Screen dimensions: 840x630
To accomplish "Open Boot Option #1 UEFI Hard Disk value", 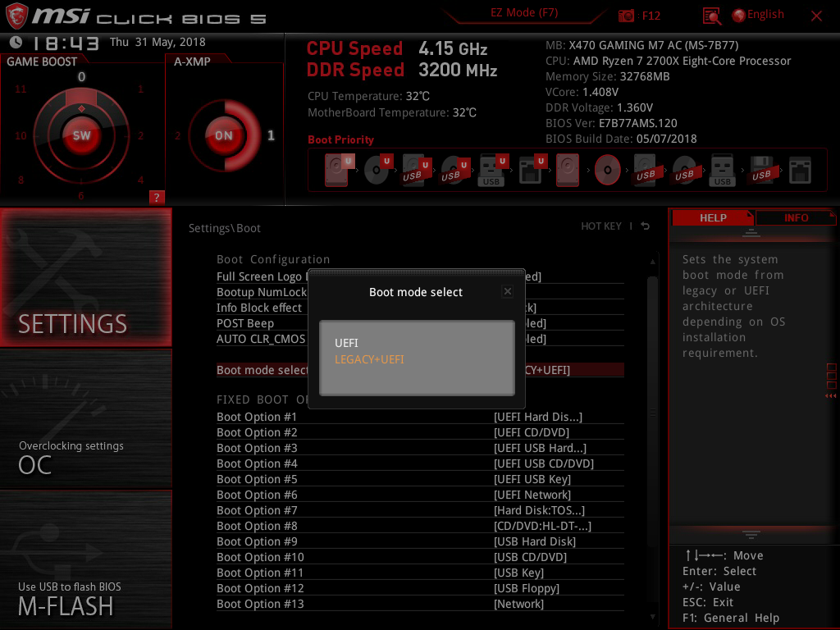I will point(538,417).
